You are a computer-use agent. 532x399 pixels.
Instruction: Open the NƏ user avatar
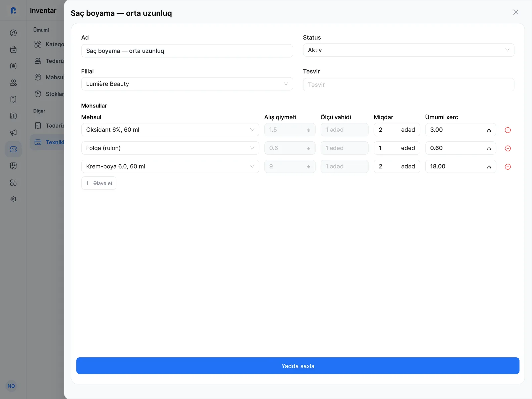[x=11, y=386]
